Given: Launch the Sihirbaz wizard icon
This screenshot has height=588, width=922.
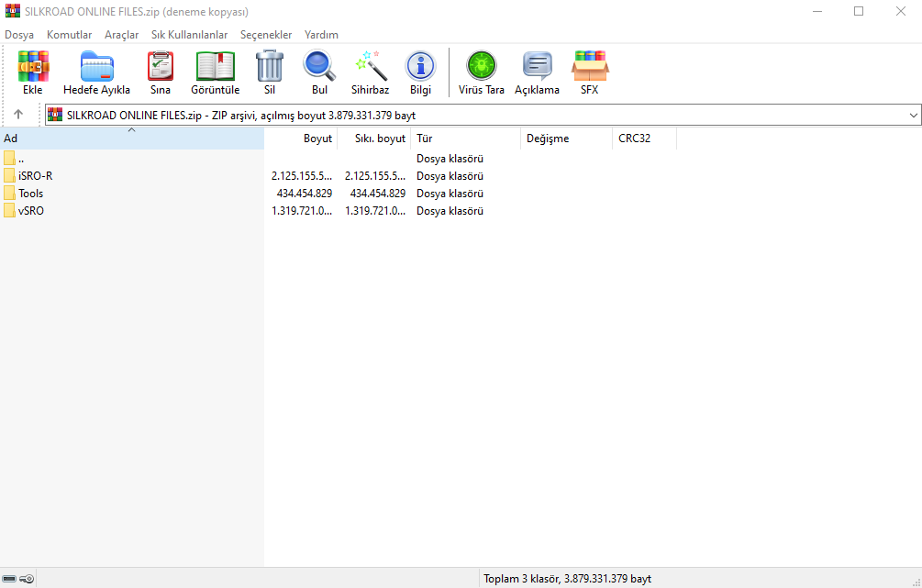Looking at the screenshot, I should pyautogui.click(x=371, y=72).
